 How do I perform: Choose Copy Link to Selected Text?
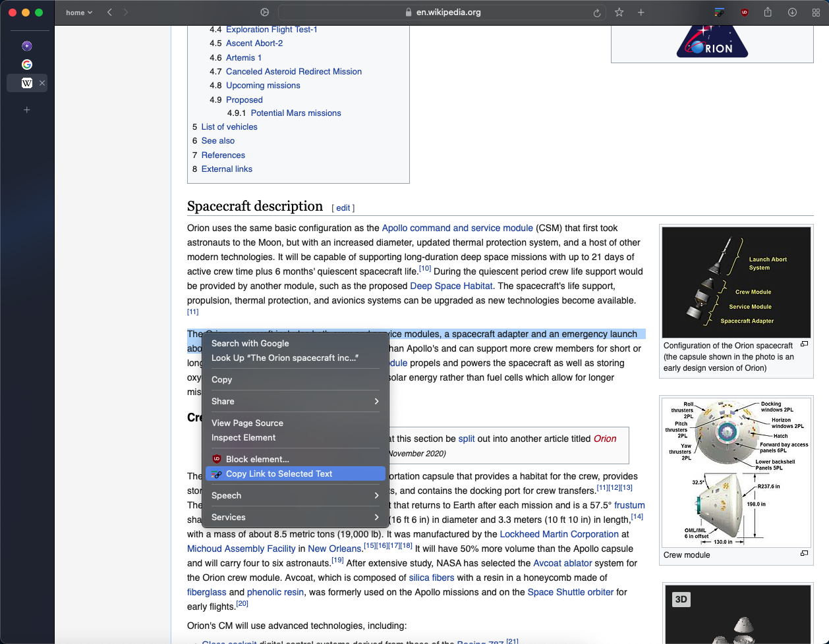tap(279, 474)
